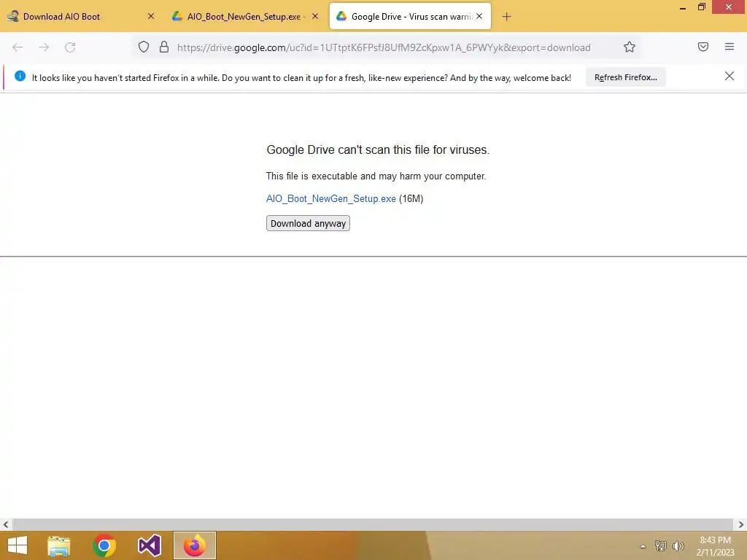Close the Download AIO Boot tab

tap(150, 16)
